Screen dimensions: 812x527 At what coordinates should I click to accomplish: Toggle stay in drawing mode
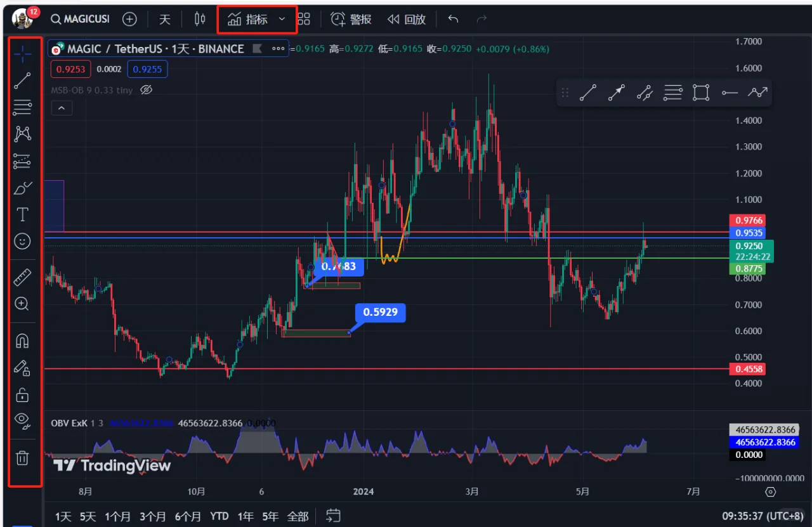pyautogui.click(x=22, y=368)
